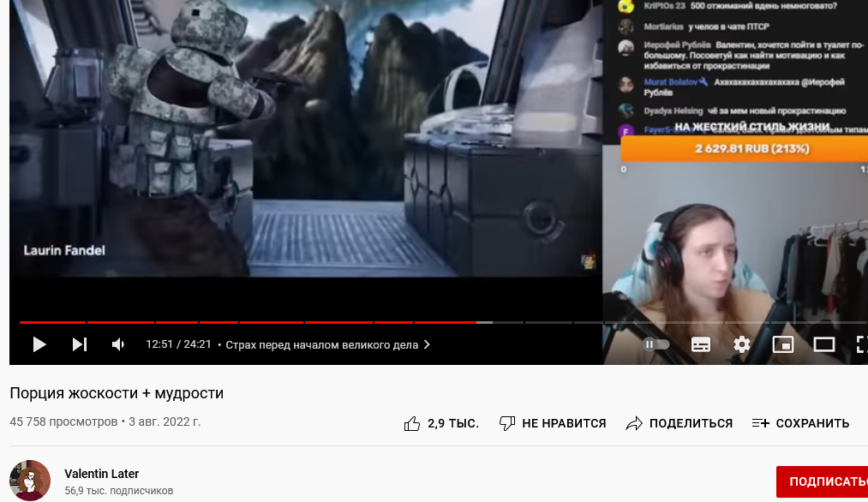Click the '12:51 / 24:21' time display
The image size is (868, 502).
(x=178, y=344)
